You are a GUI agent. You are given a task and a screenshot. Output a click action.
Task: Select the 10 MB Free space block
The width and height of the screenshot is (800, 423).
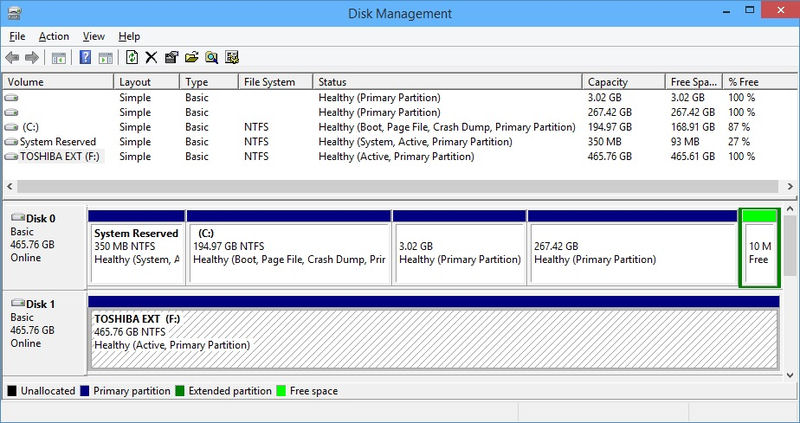coord(760,248)
